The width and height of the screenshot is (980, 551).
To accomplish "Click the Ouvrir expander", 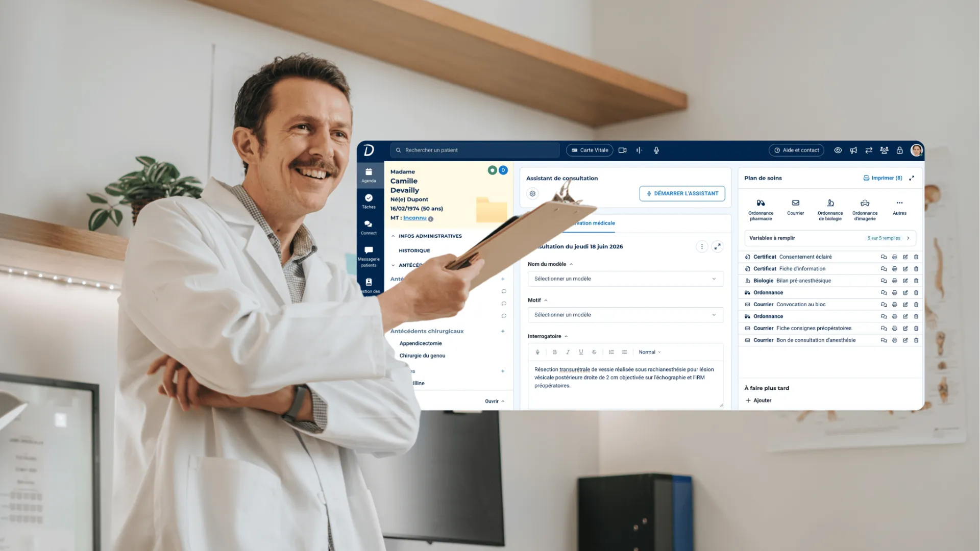I will pyautogui.click(x=495, y=401).
